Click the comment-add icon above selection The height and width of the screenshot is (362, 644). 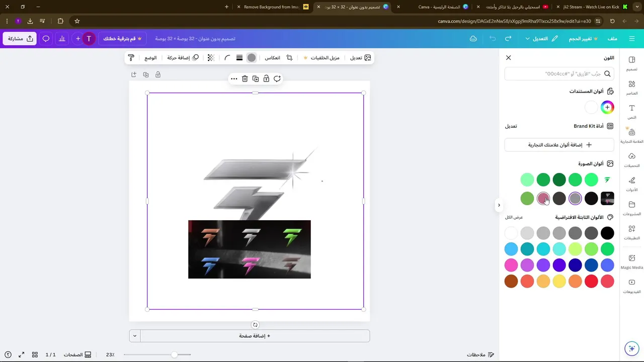click(x=277, y=79)
